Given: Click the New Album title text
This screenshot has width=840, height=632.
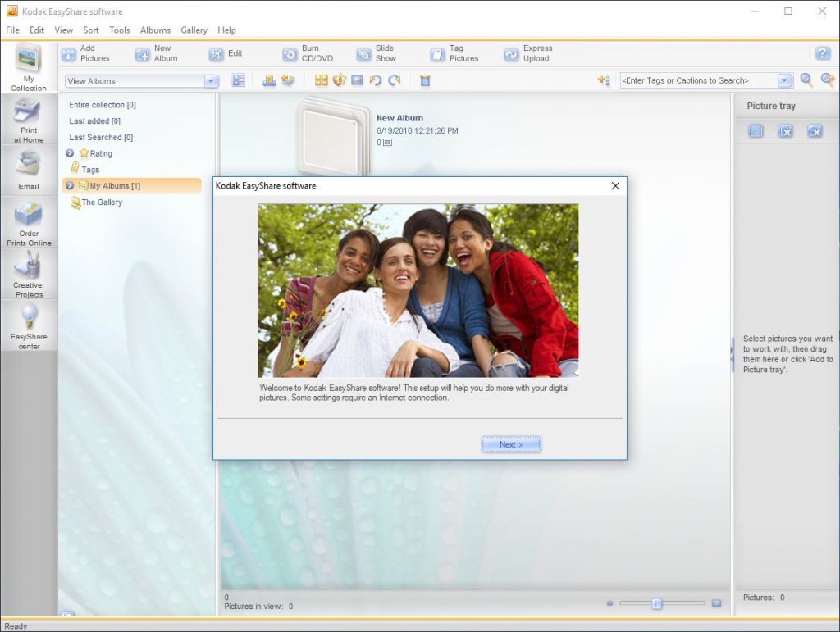Looking at the screenshot, I should [x=399, y=118].
